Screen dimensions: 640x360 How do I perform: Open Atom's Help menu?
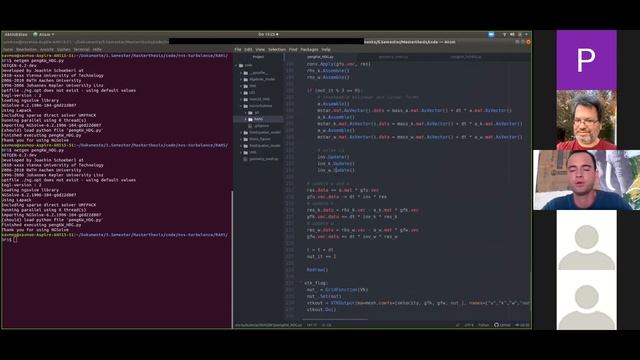[326, 49]
